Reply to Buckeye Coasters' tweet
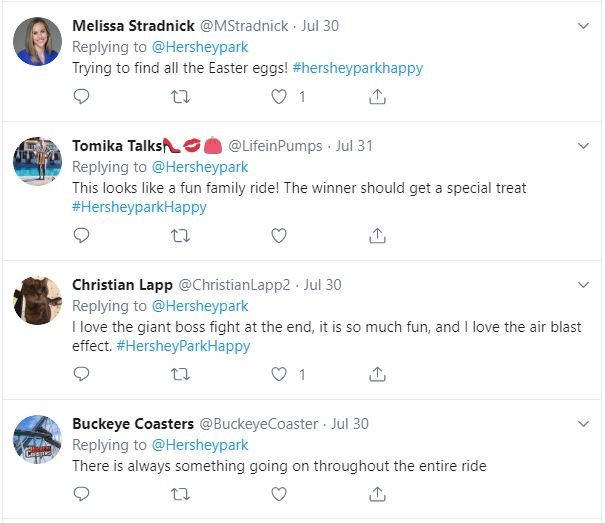Viewport: 605px width, 523px height. click(x=82, y=494)
